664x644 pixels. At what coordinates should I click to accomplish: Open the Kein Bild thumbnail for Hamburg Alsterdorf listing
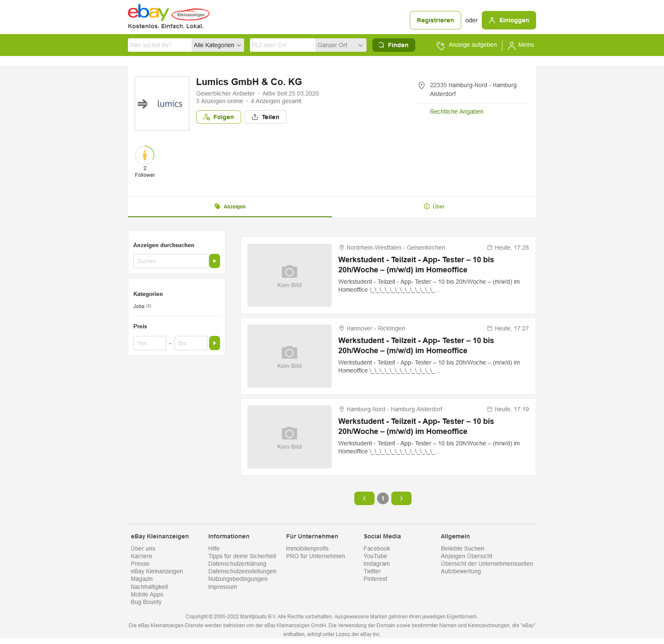pyautogui.click(x=290, y=437)
